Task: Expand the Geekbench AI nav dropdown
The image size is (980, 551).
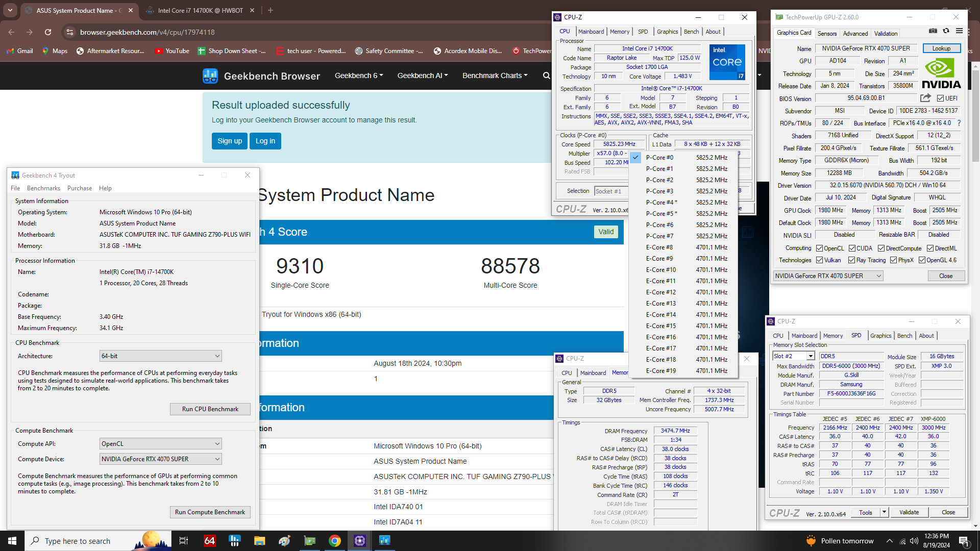Action: pos(423,76)
